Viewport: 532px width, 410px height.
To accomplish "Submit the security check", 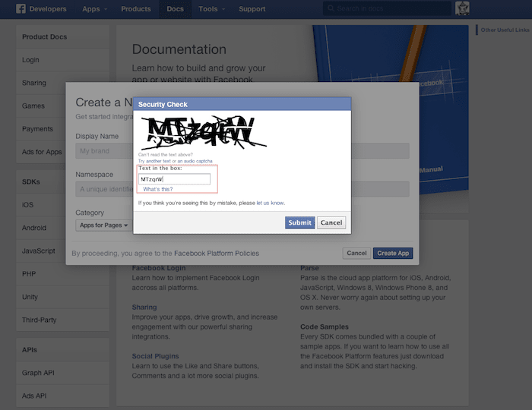I will tap(299, 222).
